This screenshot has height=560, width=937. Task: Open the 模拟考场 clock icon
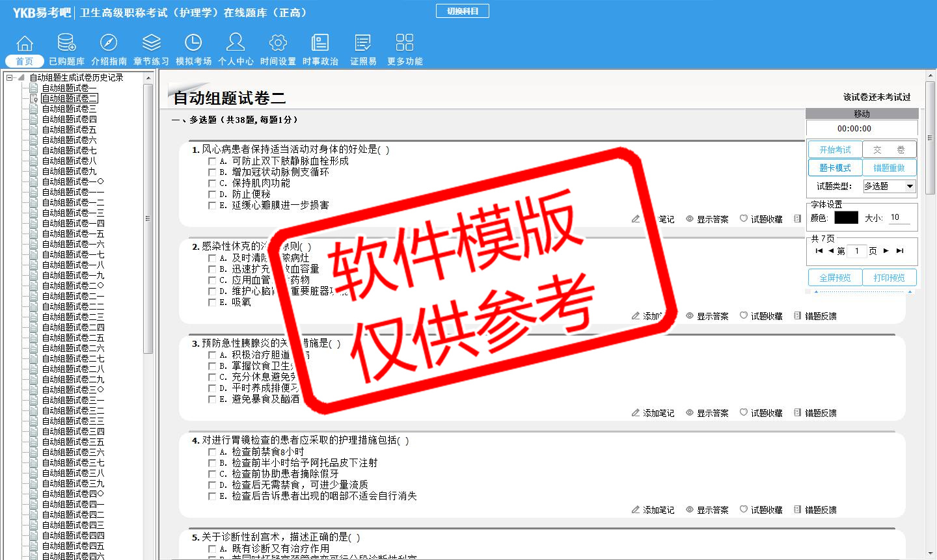pos(193,44)
